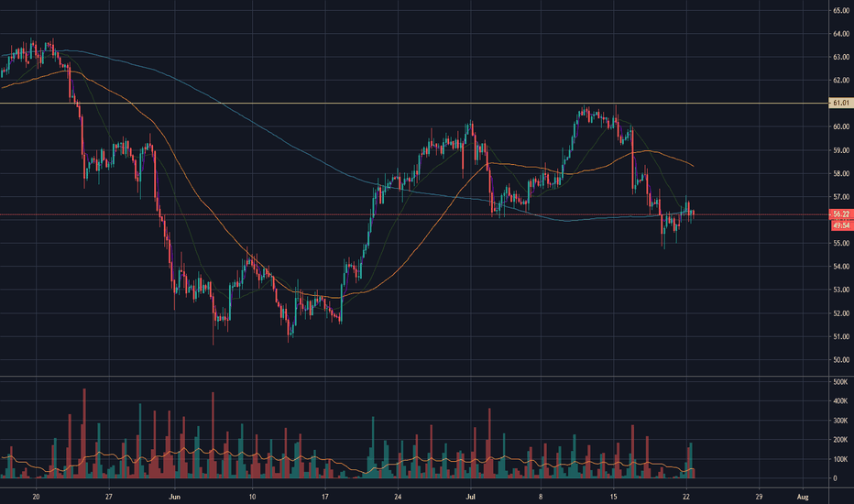The width and height of the screenshot is (854, 504).
Task: Click the Jun label on time axis
Action: pos(174,497)
